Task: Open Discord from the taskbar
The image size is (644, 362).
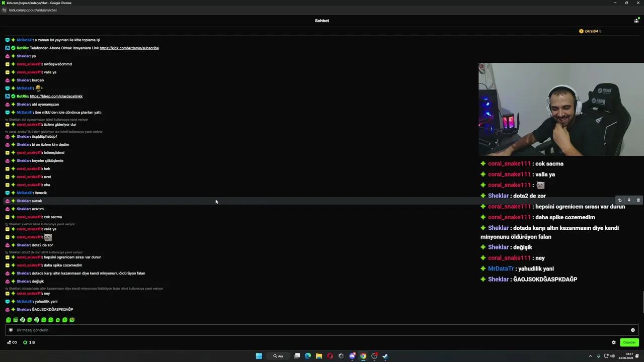Action: (x=352, y=356)
